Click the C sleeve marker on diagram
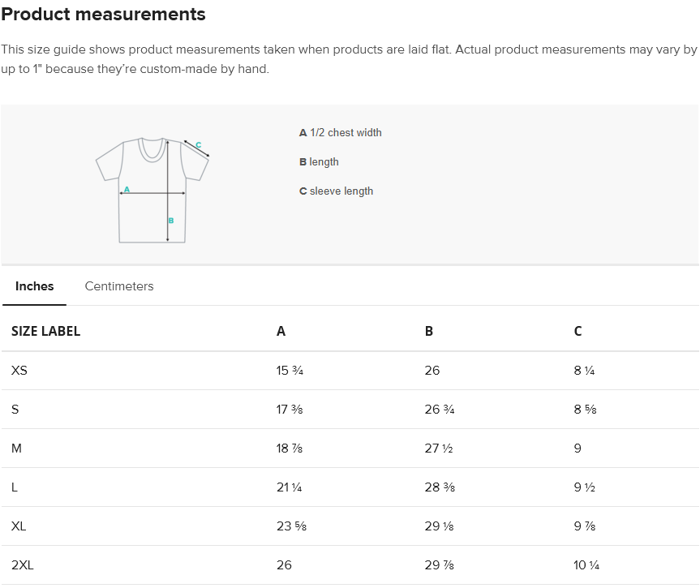This screenshot has height=588, width=700. pyautogui.click(x=198, y=145)
